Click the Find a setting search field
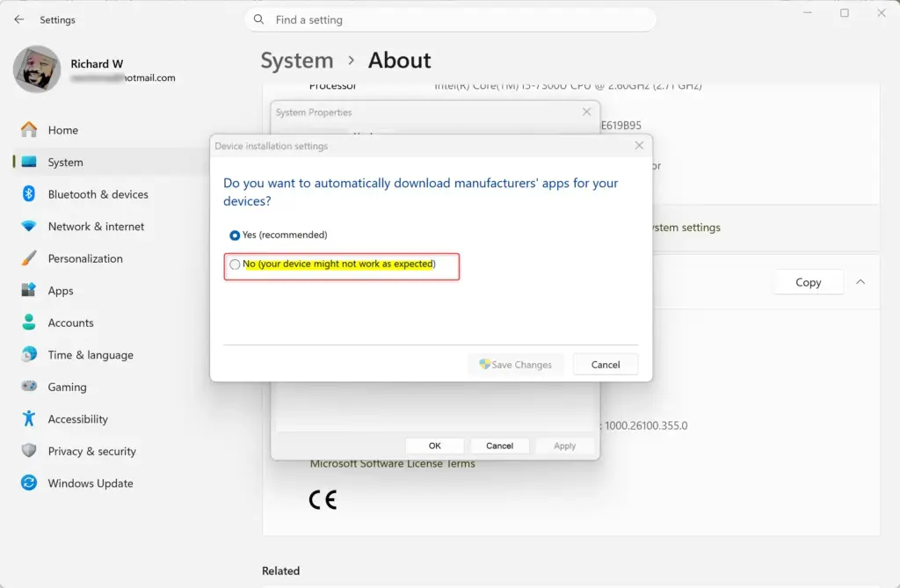 click(451, 19)
